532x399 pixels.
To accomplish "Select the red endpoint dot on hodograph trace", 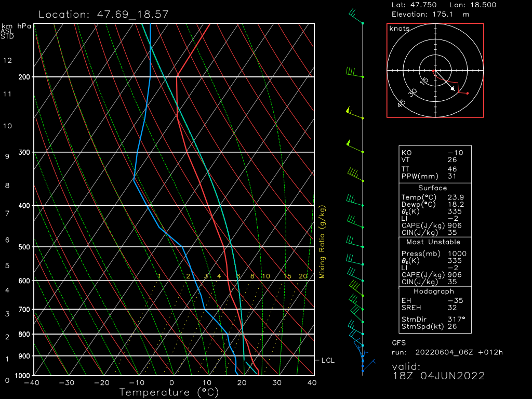I will pyautogui.click(x=468, y=93).
